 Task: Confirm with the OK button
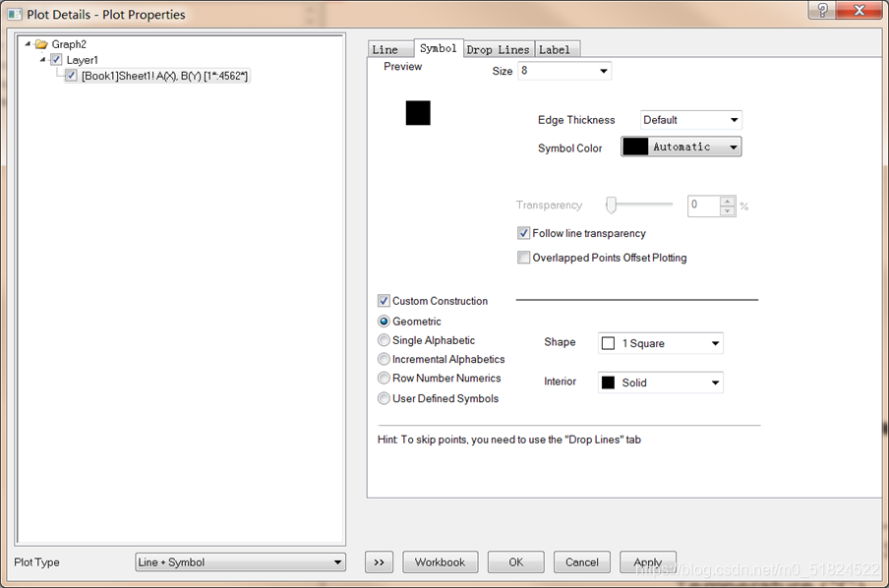pos(516,561)
